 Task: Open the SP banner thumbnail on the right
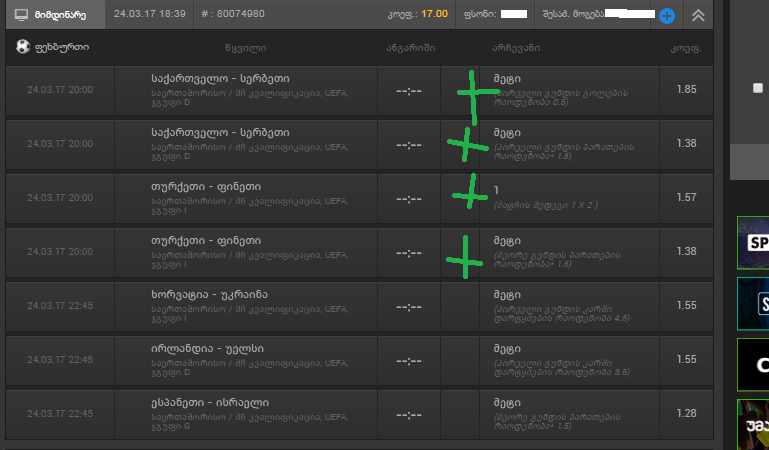(x=753, y=243)
